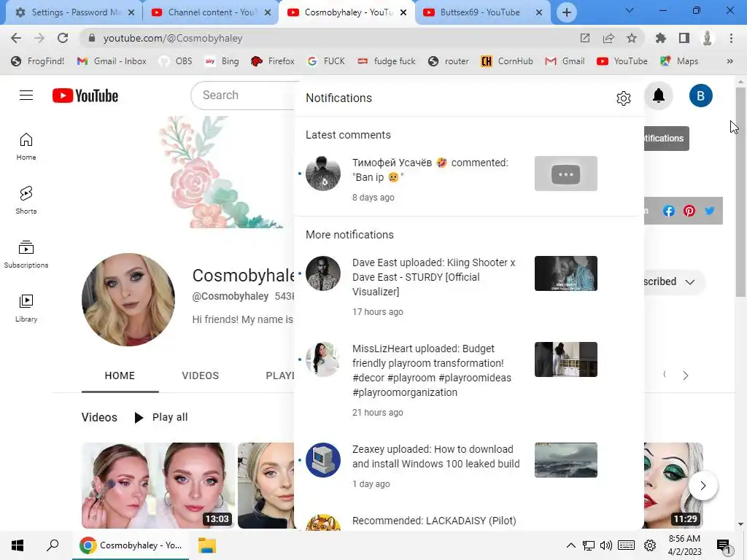Screen dimensions: 747x560
Task: Open the Firefox bookmark
Action: coord(272,61)
